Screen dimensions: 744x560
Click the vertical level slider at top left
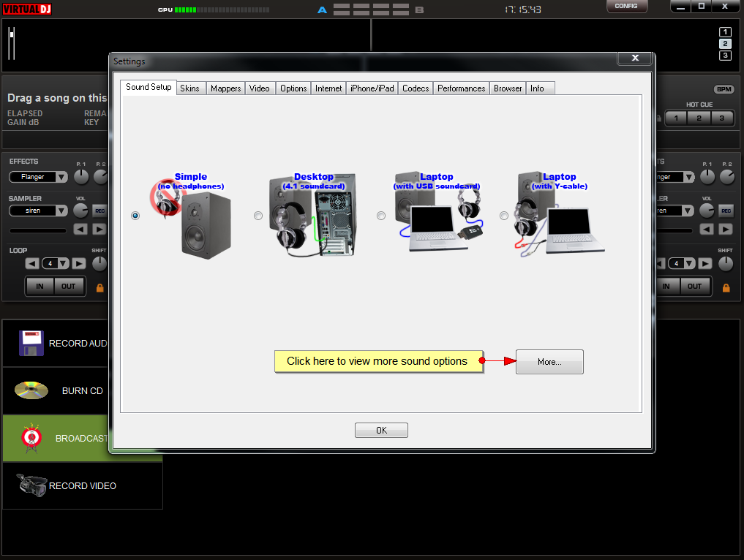pyautogui.click(x=12, y=44)
